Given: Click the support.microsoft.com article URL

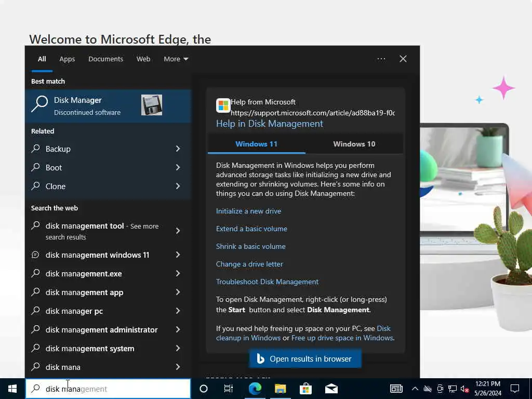Looking at the screenshot, I should [x=312, y=113].
